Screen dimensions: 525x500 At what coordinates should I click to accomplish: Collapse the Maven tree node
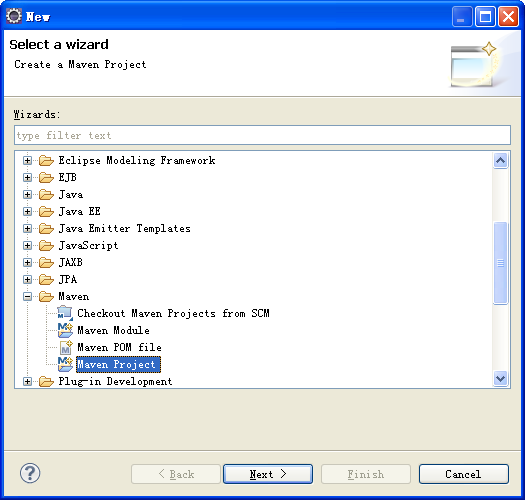[x=27, y=297]
